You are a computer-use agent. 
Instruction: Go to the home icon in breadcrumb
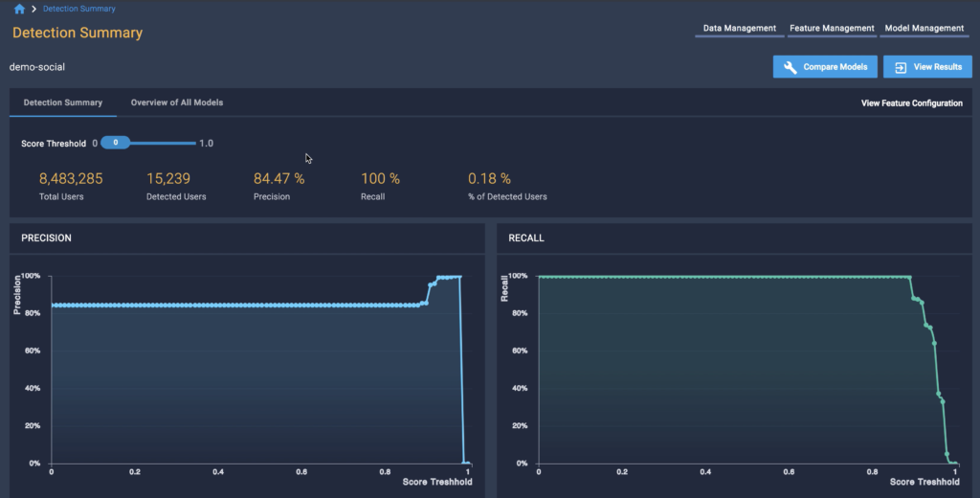coord(19,9)
